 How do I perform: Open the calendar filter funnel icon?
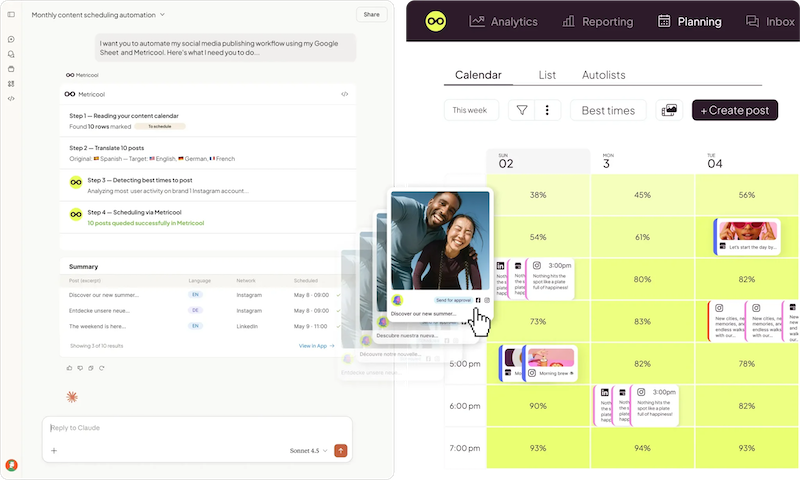click(x=521, y=110)
